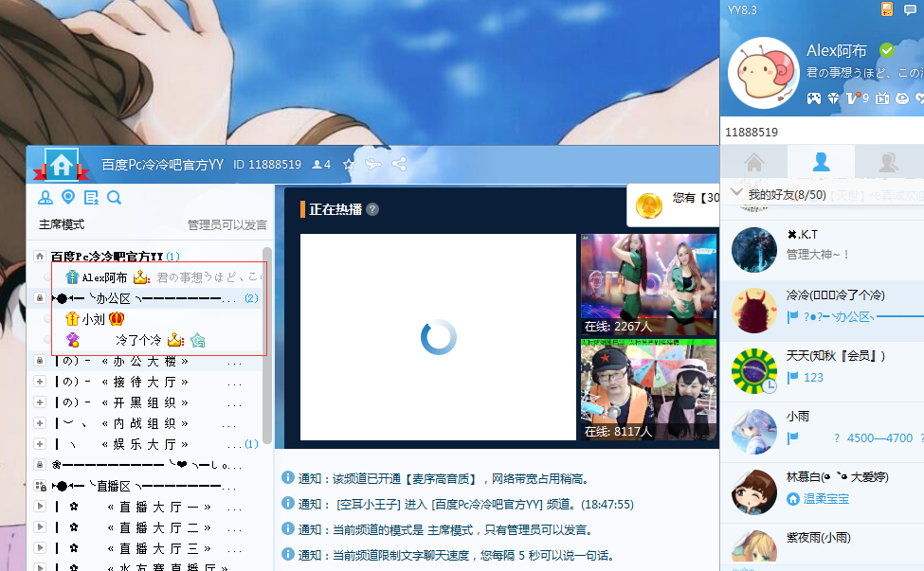The image size is (924, 571).
Task: Click the TV play icon in profile row
Action: (x=882, y=98)
